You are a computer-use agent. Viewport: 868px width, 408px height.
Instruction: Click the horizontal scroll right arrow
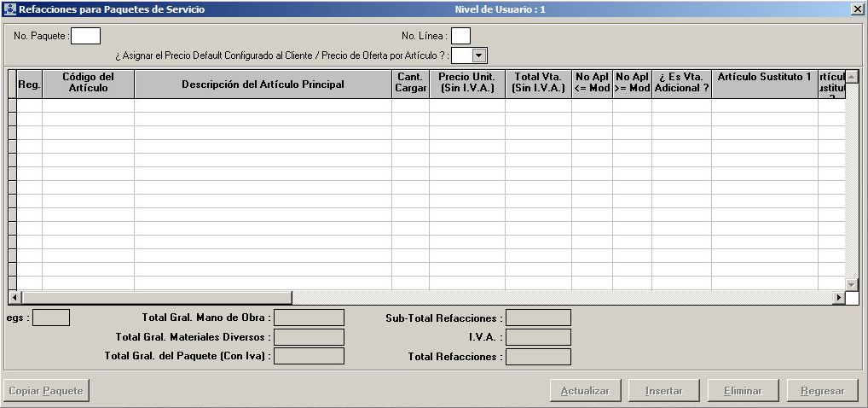(839, 298)
